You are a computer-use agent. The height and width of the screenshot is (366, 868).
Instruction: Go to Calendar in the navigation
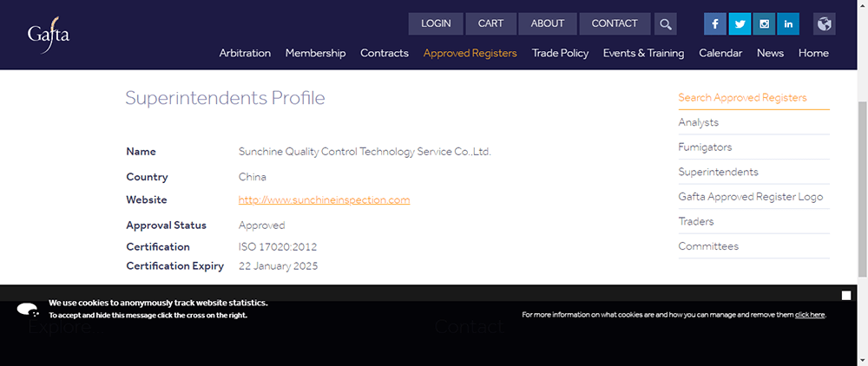pyautogui.click(x=720, y=53)
